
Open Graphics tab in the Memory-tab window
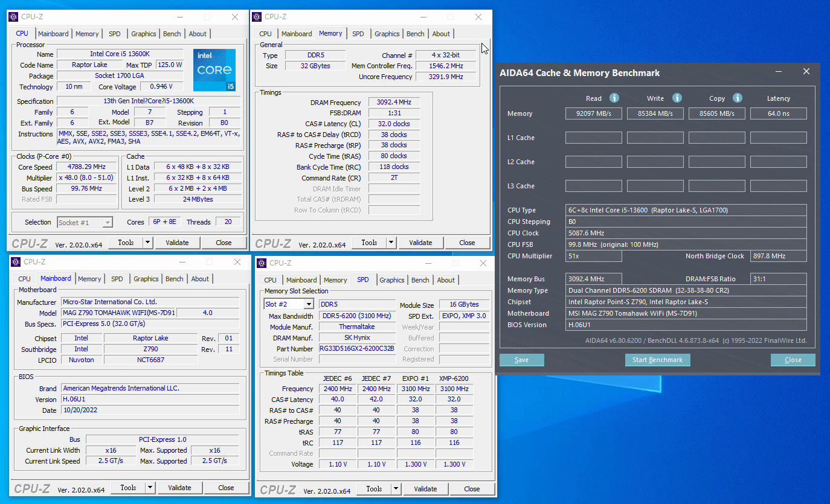(x=387, y=34)
